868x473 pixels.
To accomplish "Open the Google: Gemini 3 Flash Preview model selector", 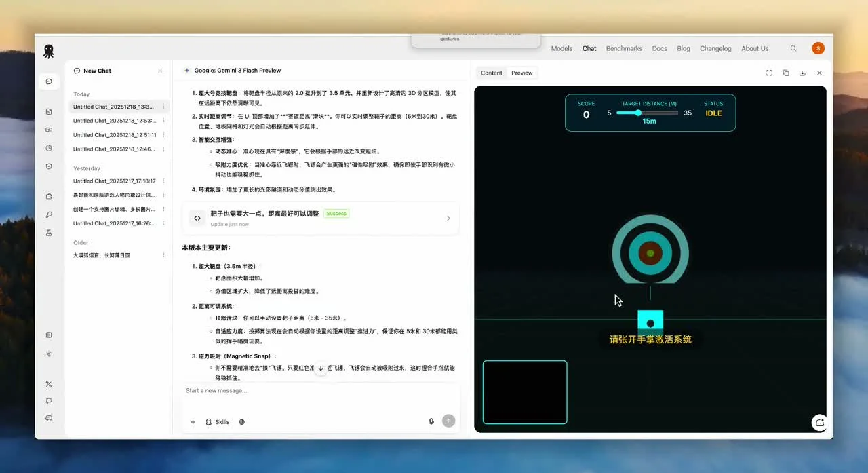I will [232, 71].
